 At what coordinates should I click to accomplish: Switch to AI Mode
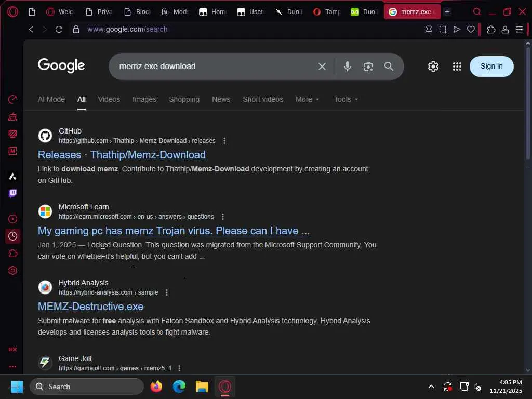click(x=51, y=99)
